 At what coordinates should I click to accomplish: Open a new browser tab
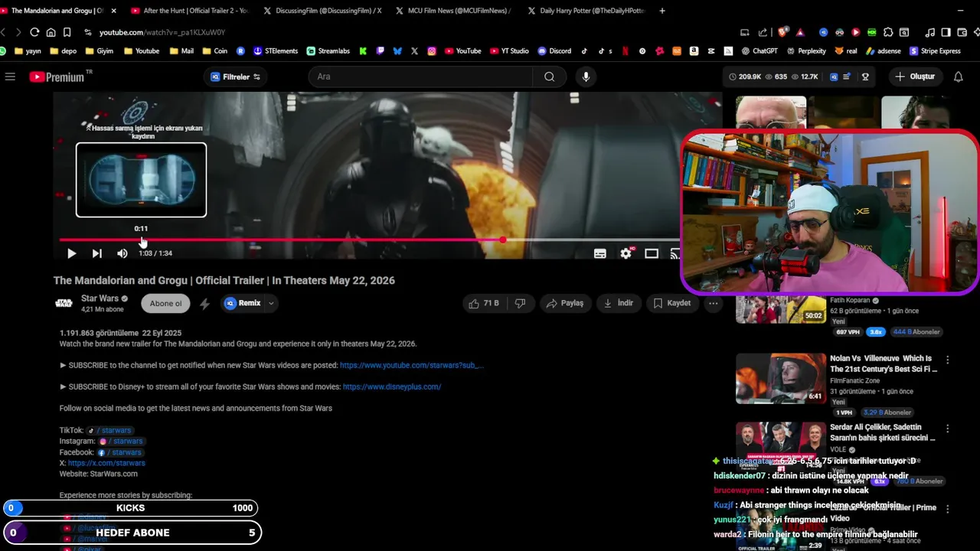(662, 11)
